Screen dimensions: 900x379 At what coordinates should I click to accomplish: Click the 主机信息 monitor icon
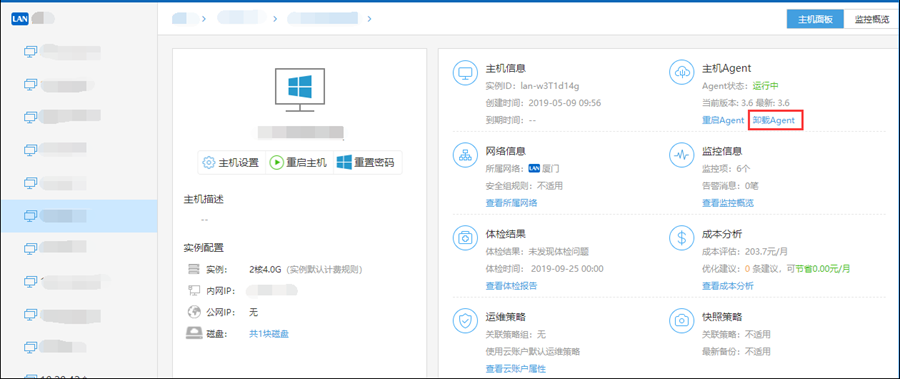465,72
